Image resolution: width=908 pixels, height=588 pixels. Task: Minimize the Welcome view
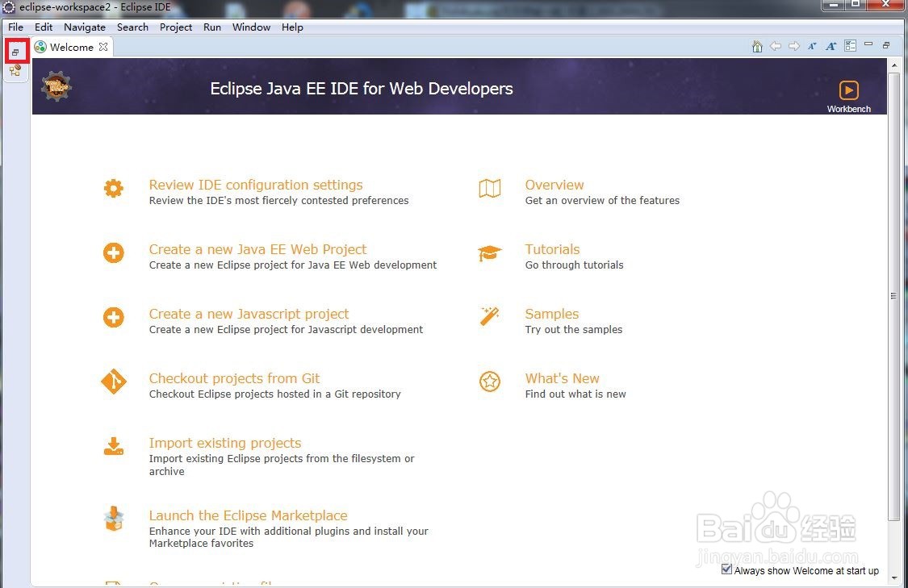click(868, 44)
